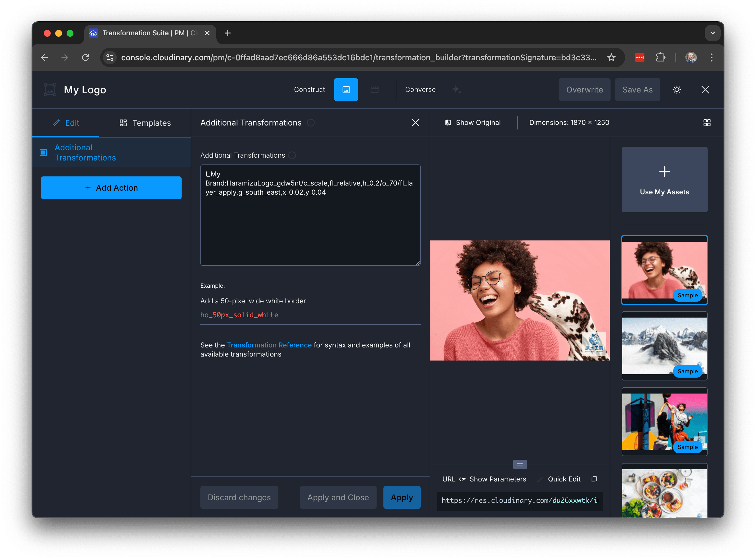Copy URL with the copy icon

click(594, 479)
